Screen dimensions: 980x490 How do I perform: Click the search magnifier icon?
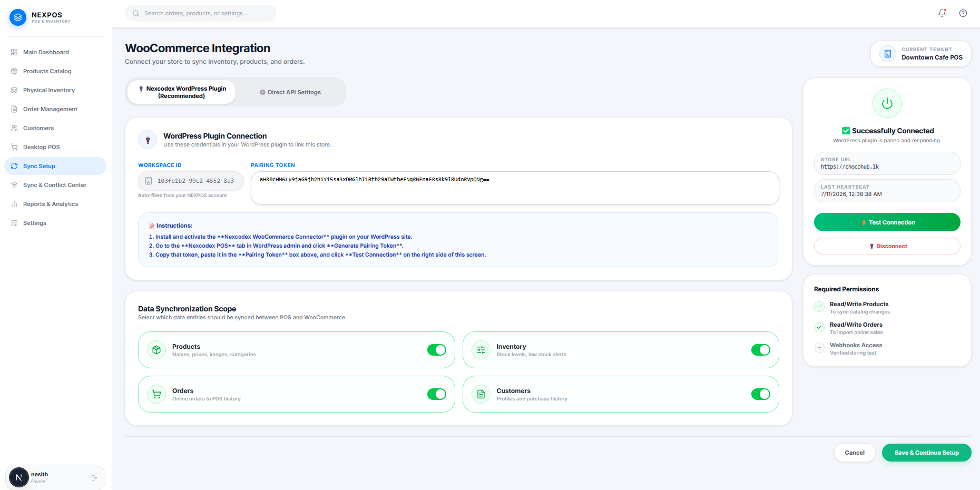[x=136, y=13]
